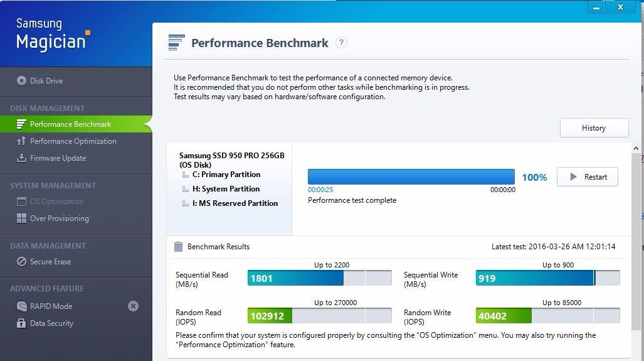Click the Data Security lock icon

click(x=21, y=323)
